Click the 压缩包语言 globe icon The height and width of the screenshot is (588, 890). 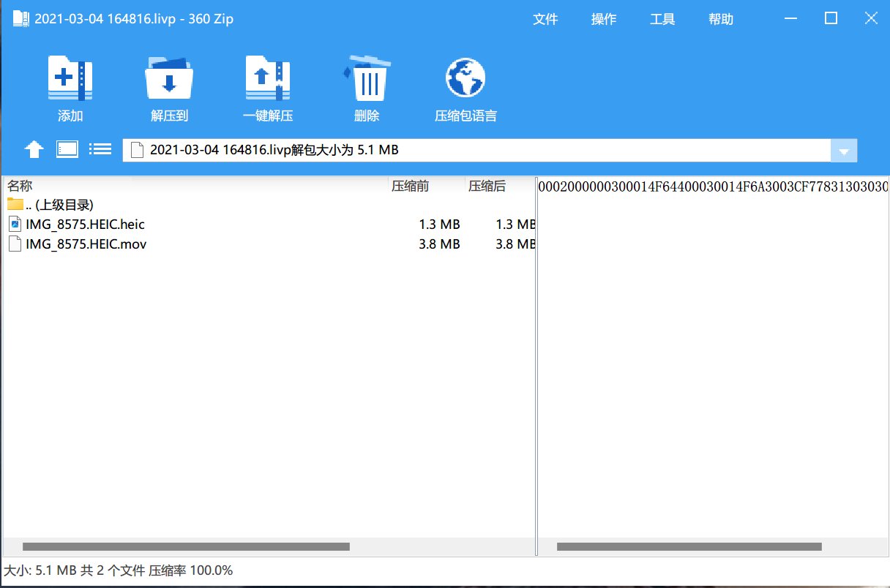click(x=465, y=78)
